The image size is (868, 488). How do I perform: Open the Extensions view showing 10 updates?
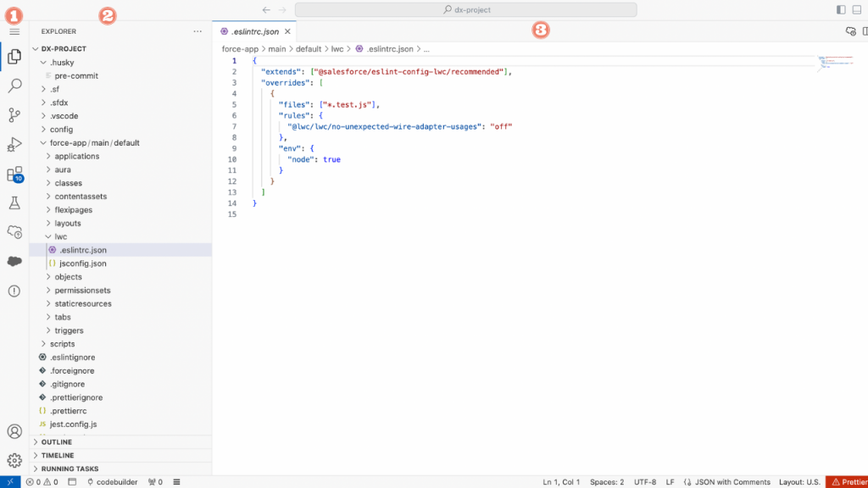13,174
